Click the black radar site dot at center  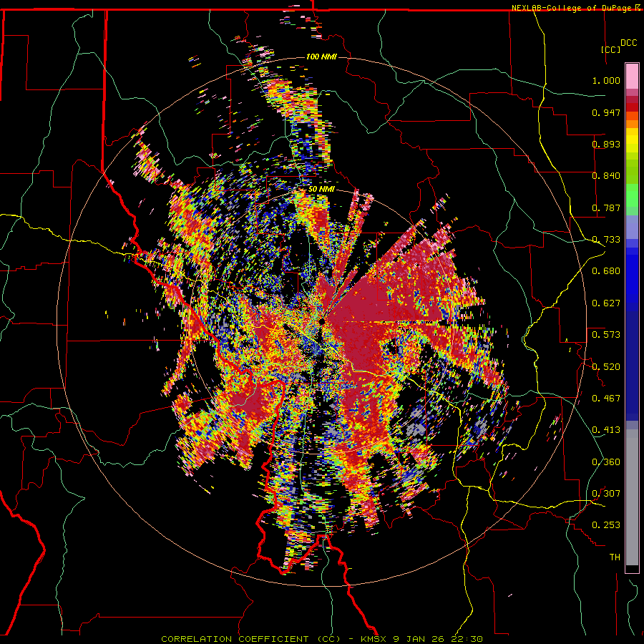(321, 321)
